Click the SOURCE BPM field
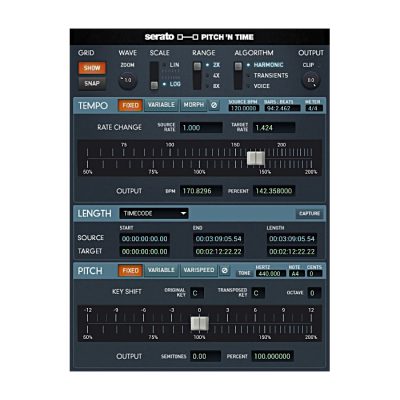 [x=244, y=108]
